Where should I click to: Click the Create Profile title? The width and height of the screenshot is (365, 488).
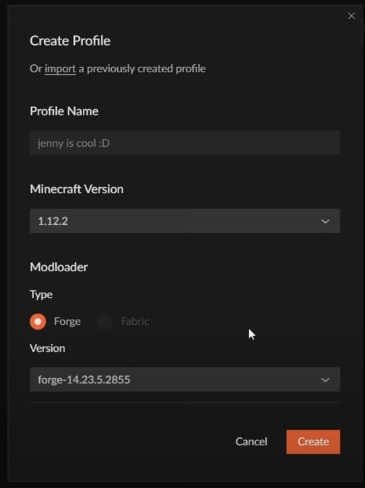[x=70, y=41]
